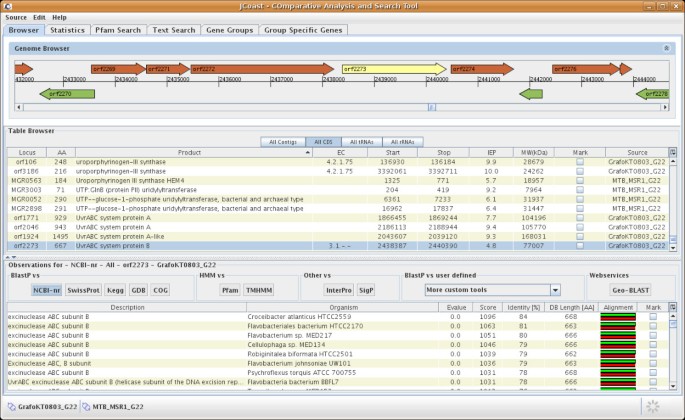The width and height of the screenshot is (685, 420).
Task: Sort the table by the Locus column
Action: click(27, 153)
